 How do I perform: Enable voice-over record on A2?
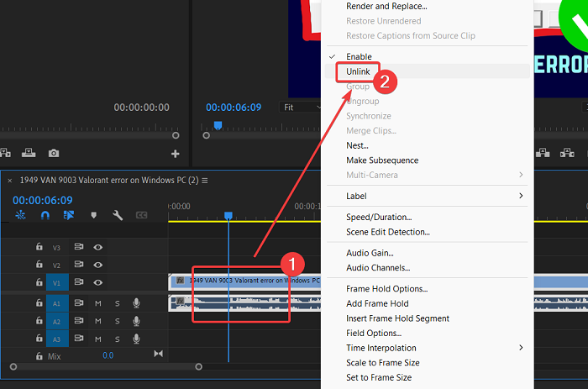(136, 321)
